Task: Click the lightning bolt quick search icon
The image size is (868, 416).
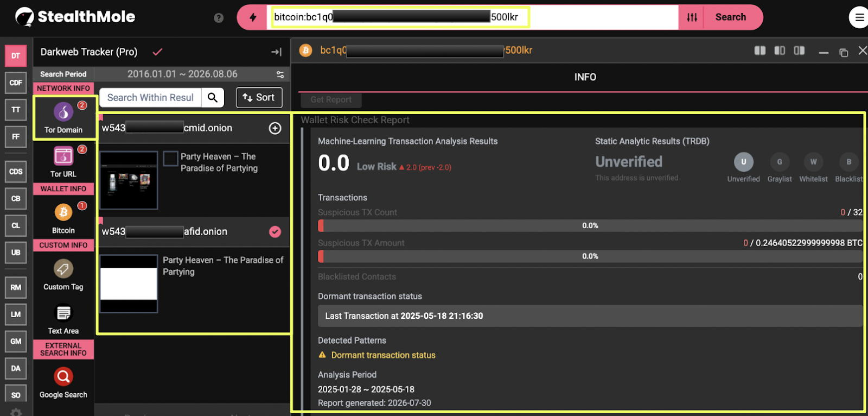Action: [253, 17]
